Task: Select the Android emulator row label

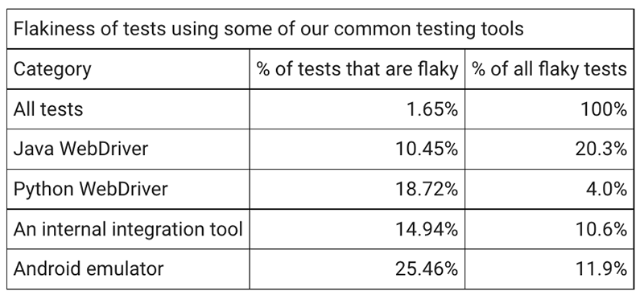Action: point(89,269)
